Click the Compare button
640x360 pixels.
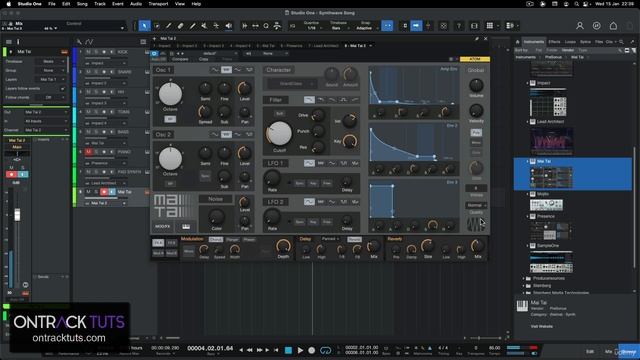point(180,59)
